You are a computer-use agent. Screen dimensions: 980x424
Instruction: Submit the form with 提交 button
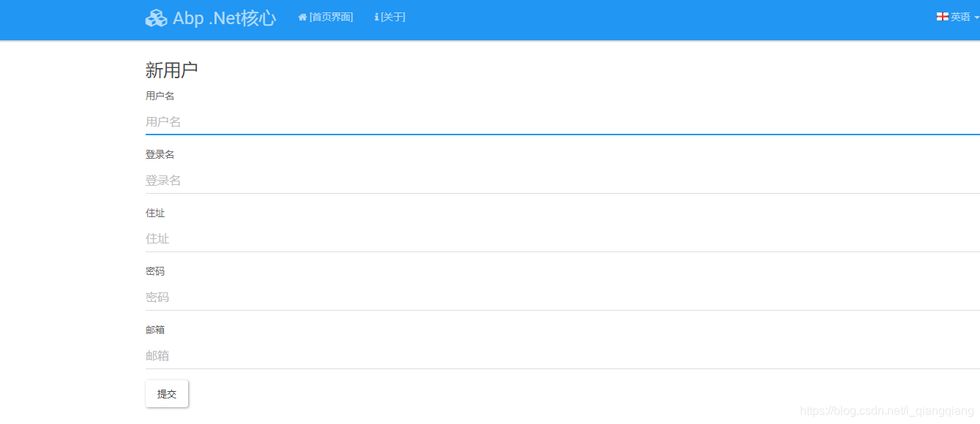click(x=167, y=393)
